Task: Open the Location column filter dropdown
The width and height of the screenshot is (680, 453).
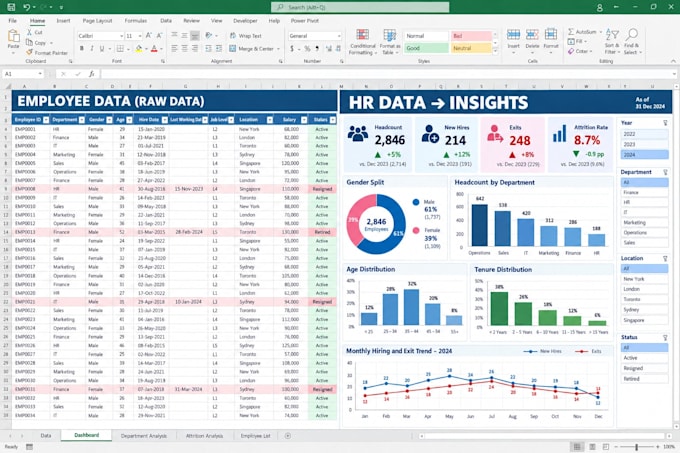Action: pos(270,120)
